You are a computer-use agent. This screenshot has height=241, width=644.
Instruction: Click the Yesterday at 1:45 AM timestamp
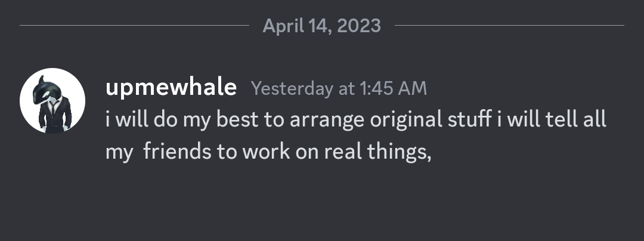click(x=339, y=89)
